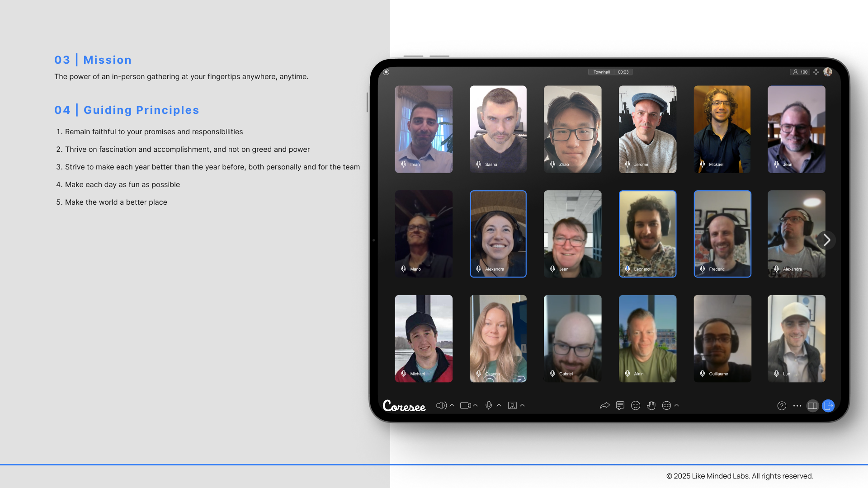Open the 100 participants count button
This screenshot has width=868, height=488.
click(800, 72)
